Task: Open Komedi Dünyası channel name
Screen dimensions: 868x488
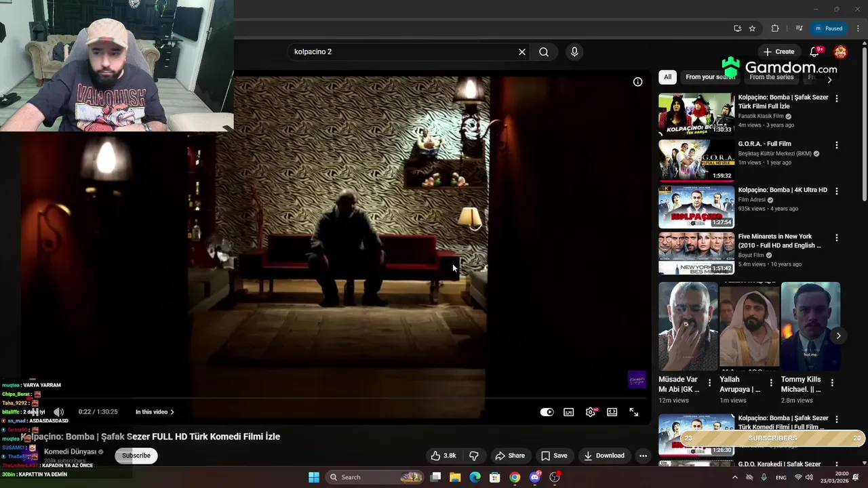Action: click(71, 451)
